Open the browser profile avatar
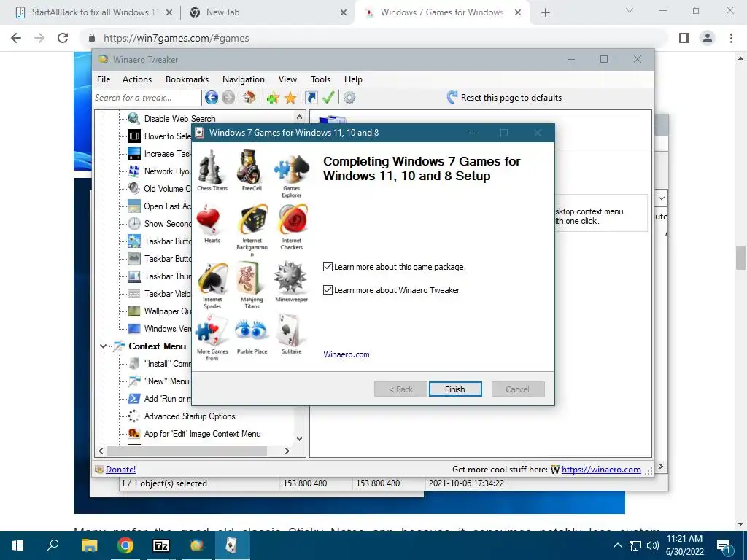 click(x=708, y=38)
